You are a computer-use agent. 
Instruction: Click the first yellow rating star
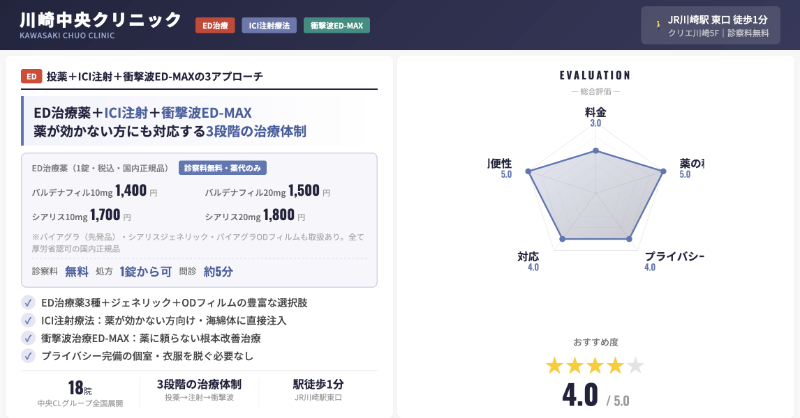click(555, 365)
